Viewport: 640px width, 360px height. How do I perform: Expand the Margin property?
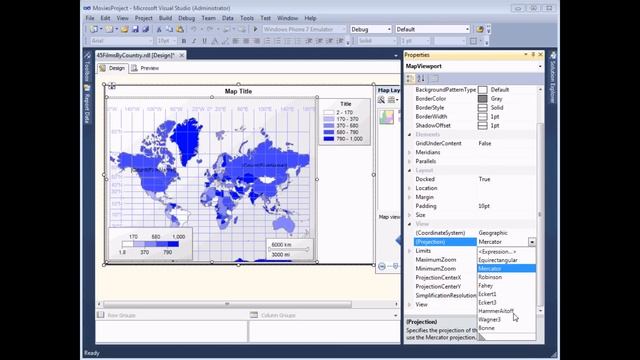pyautogui.click(x=409, y=197)
